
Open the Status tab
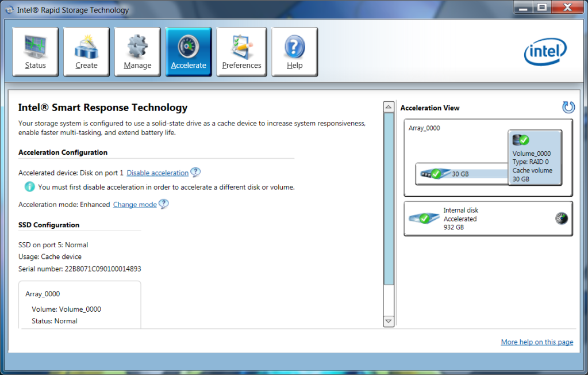pyautogui.click(x=35, y=52)
